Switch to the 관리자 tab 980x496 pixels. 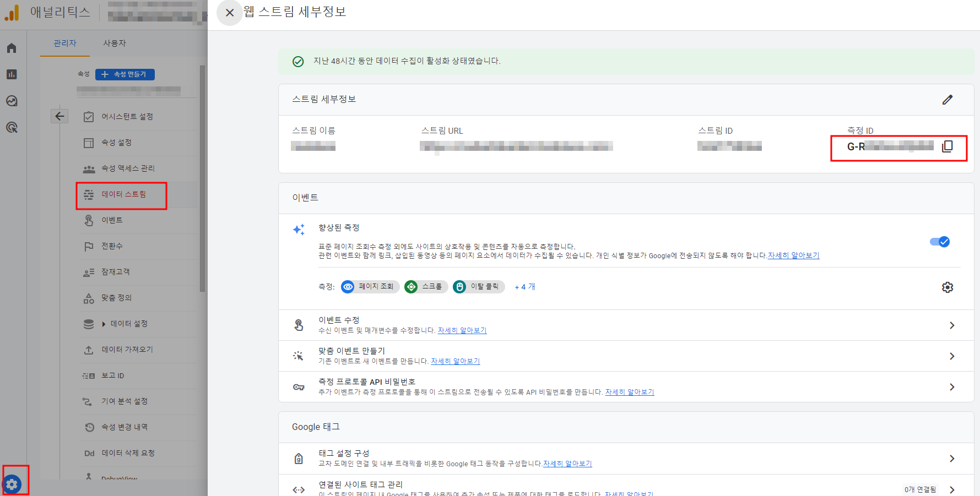pos(65,43)
